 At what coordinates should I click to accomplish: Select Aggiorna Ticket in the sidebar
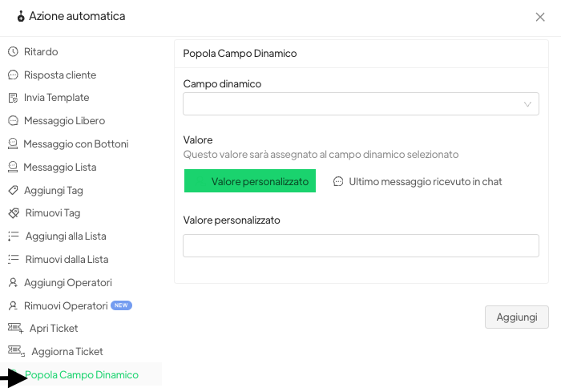(x=67, y=351)
